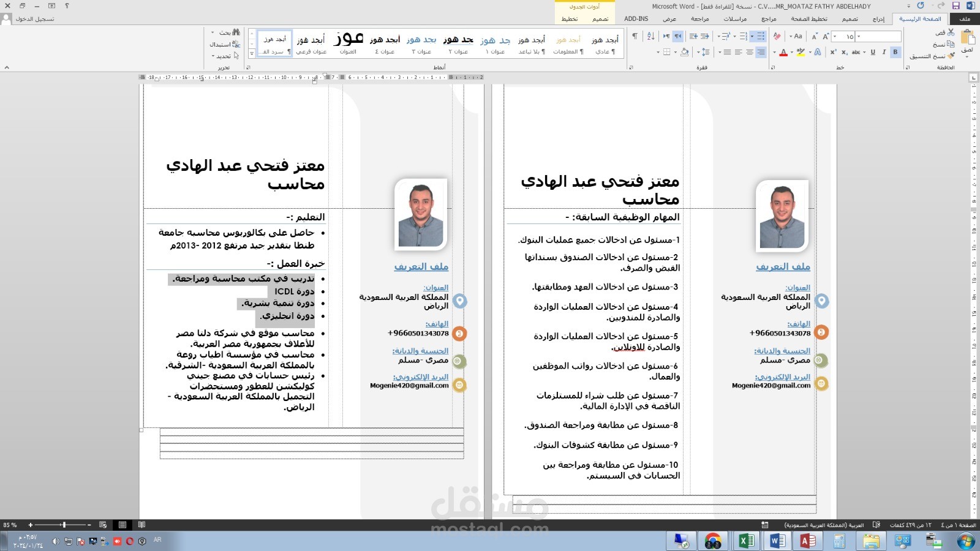Click the ملف التعريف hyperlink
980x551 pixels.
[x=421, y=266]
